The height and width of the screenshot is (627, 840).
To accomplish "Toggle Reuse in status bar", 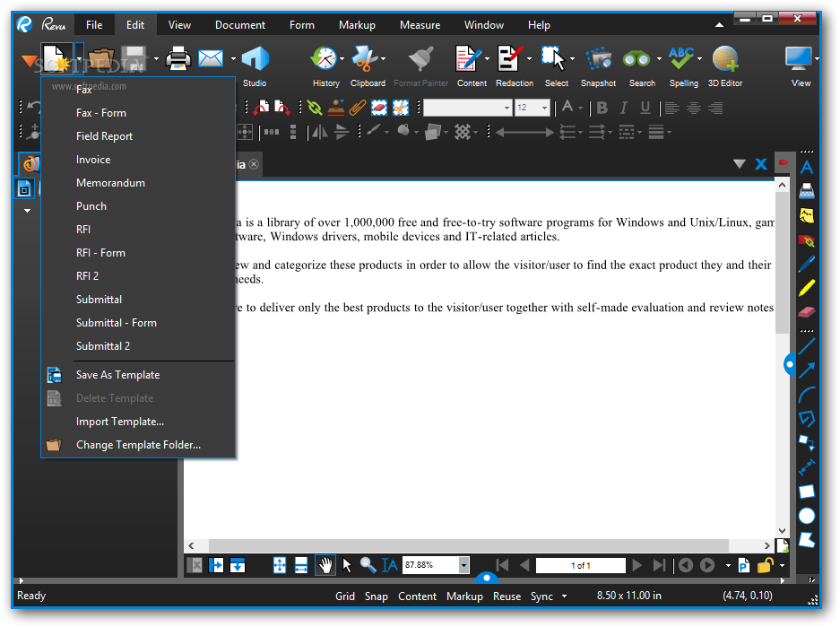I will tap(507, 596).
